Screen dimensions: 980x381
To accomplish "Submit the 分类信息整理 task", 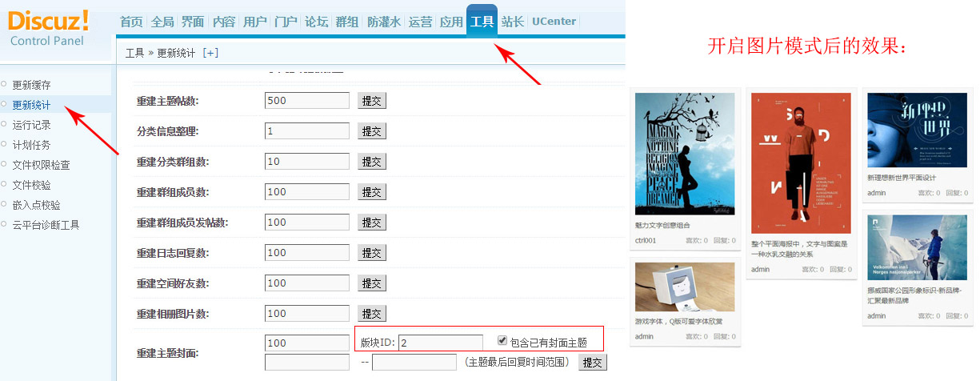I will (x=372, y=130).
